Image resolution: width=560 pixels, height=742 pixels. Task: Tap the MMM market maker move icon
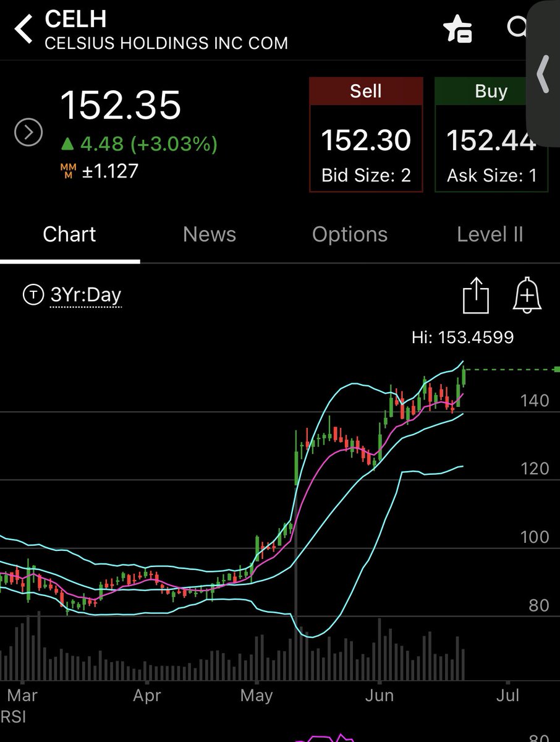coord(68,171)
